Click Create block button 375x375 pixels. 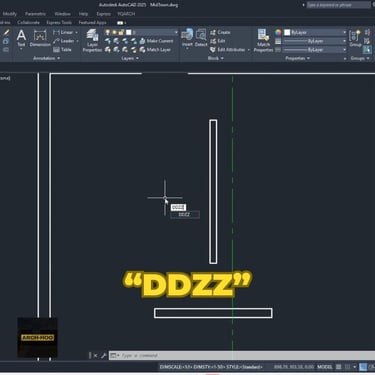click(220, 32)
